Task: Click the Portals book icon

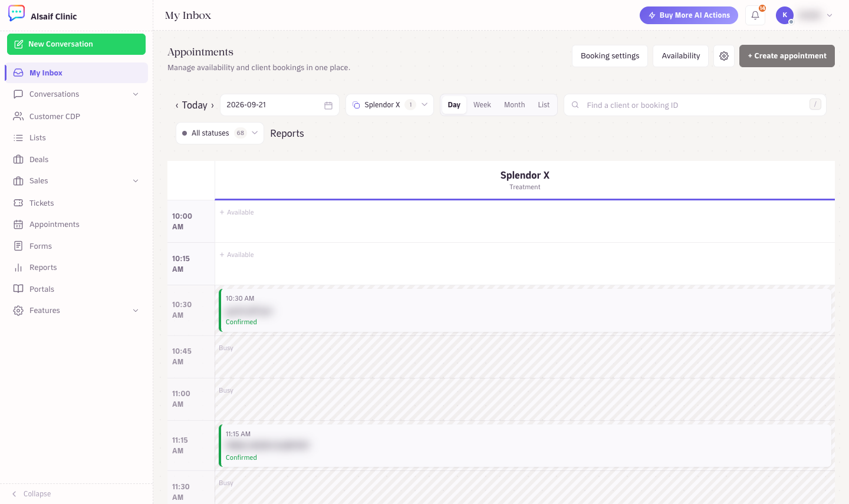Action: [18, 289]
